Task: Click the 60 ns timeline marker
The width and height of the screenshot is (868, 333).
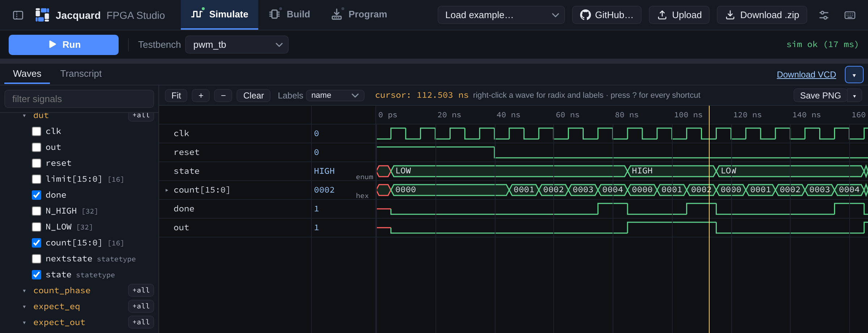Action: pos(567,115)
